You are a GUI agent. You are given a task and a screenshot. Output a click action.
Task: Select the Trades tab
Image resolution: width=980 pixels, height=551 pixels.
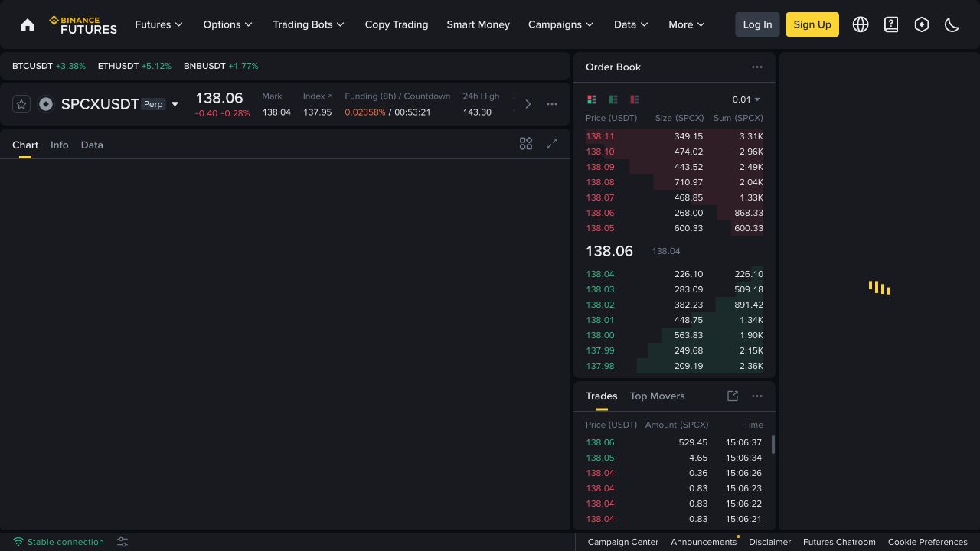(602, 396)
